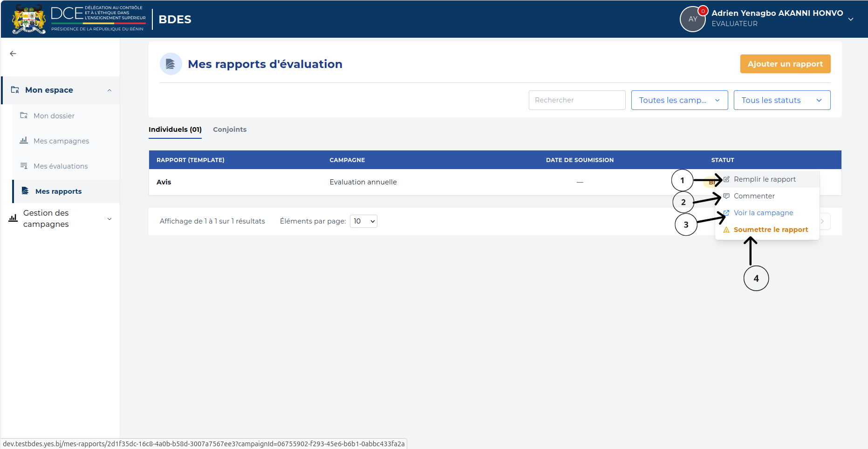Click the comment icon beside Commenter

[x=726, y=196]
